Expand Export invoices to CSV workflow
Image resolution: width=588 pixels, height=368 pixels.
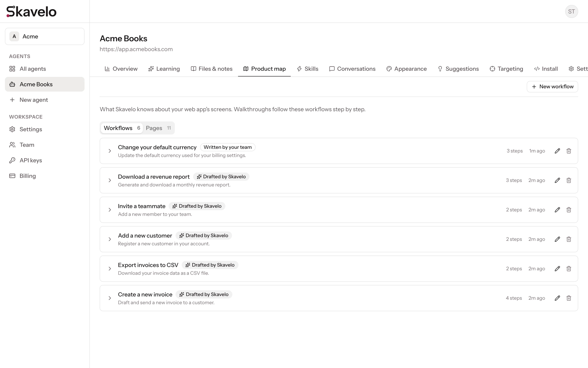point(110,269)
